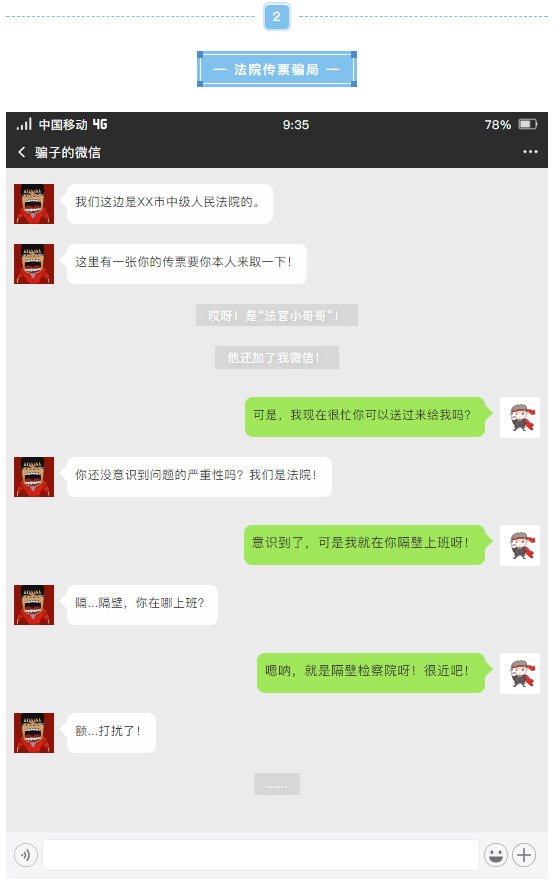The image size is (554, 888).
Task: Open the emoji smiley picker
Action: [496, 855]
